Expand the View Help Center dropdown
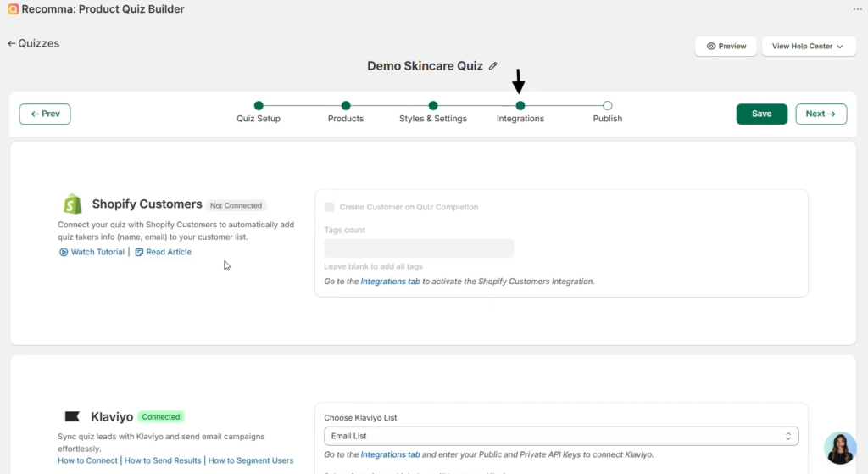868x474 pixels. (808, 47)
